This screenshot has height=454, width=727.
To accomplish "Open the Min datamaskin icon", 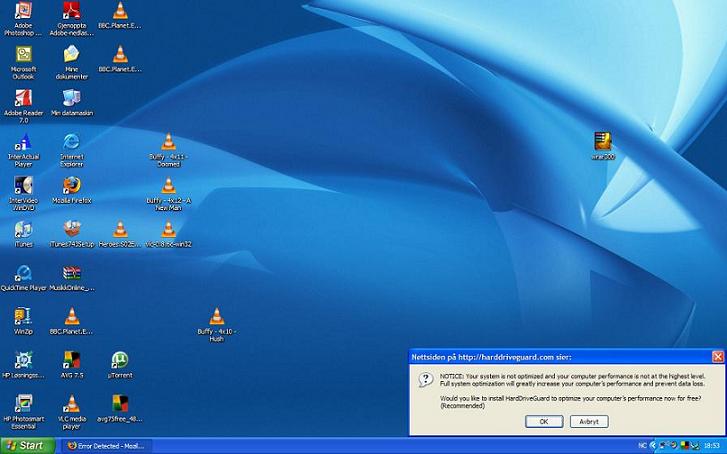I will (x=71, y=98).
